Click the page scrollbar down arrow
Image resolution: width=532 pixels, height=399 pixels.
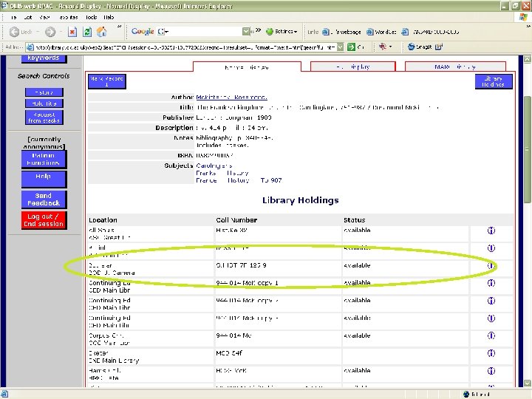pyautogui.click(x=527, y=383)
